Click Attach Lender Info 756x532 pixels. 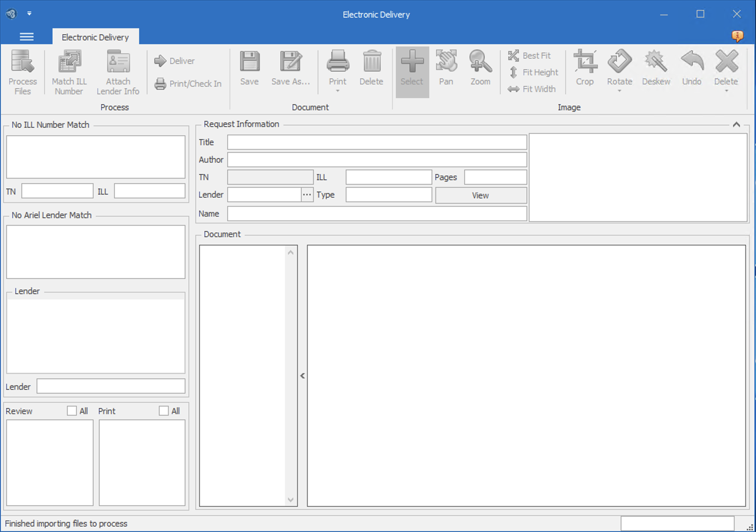pos(118,71)
